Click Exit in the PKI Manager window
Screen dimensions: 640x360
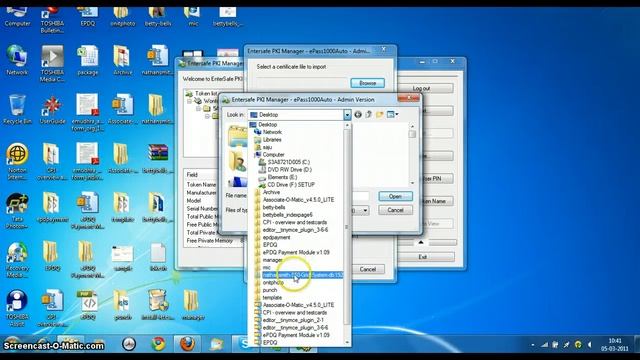422,257
